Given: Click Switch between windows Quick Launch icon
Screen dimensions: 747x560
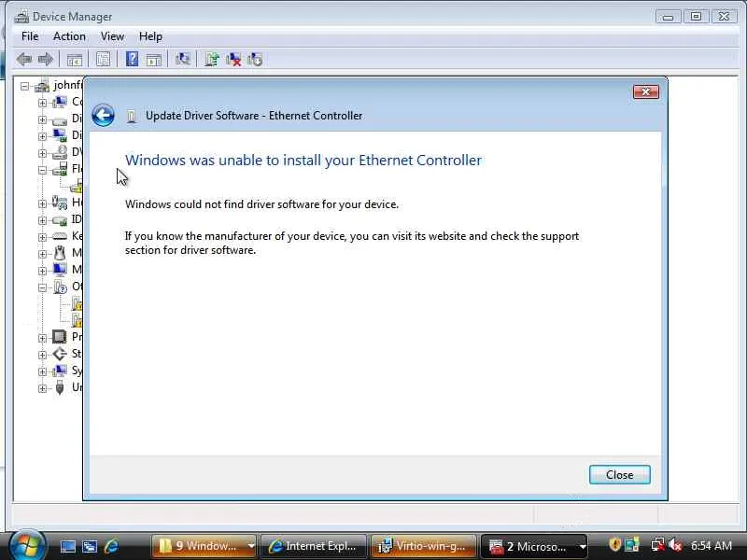Looking at the screenshot, I should [90, 546].
